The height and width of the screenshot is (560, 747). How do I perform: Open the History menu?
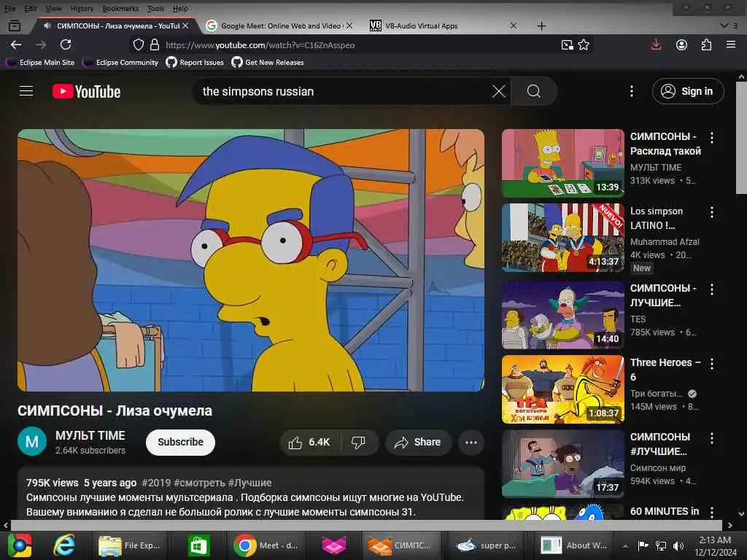82,9
